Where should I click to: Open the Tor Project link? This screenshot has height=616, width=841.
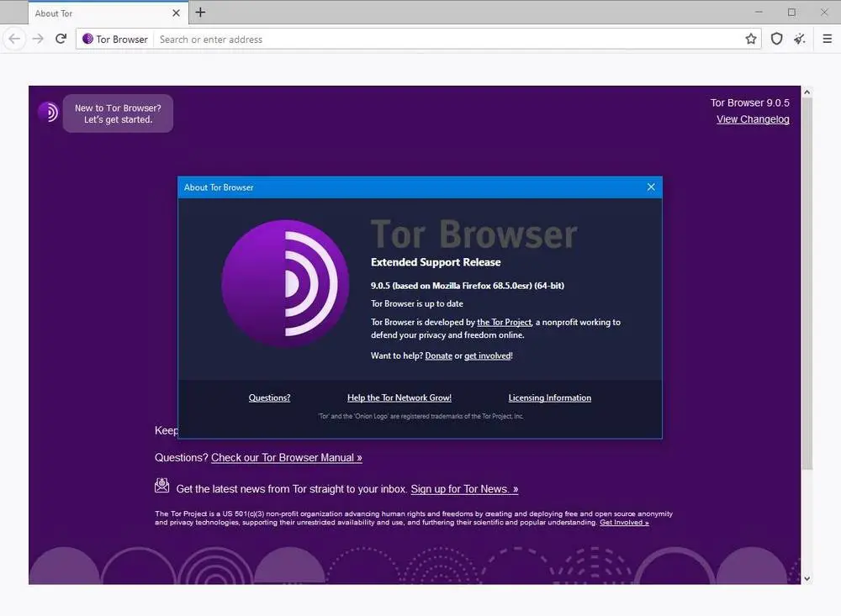(x=504, y=322)
